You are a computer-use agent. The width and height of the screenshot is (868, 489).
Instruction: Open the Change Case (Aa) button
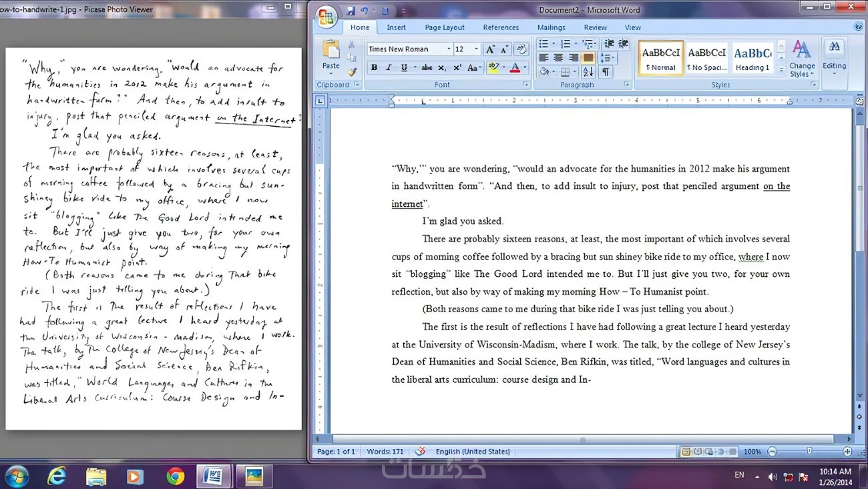coord(473,67)
